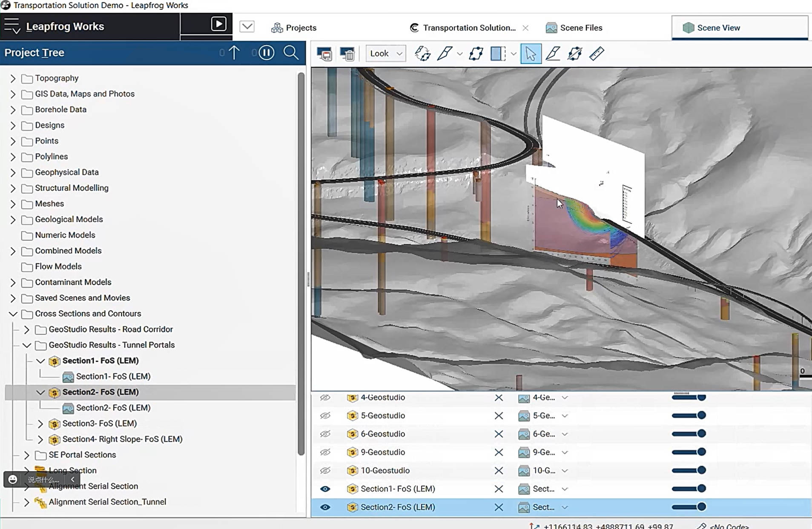
Task: Click the ruler measurement tool icon
Action: (597, 54)
